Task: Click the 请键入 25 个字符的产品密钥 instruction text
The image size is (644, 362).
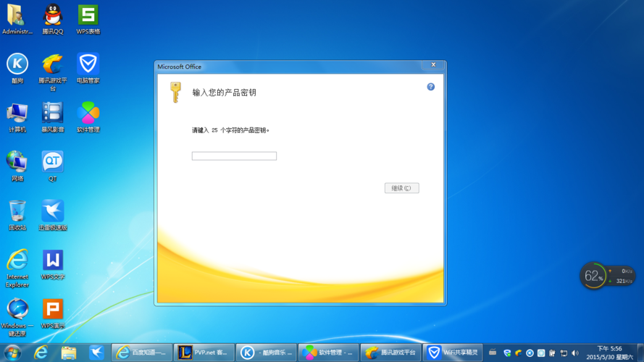Action: pos(230,130)
